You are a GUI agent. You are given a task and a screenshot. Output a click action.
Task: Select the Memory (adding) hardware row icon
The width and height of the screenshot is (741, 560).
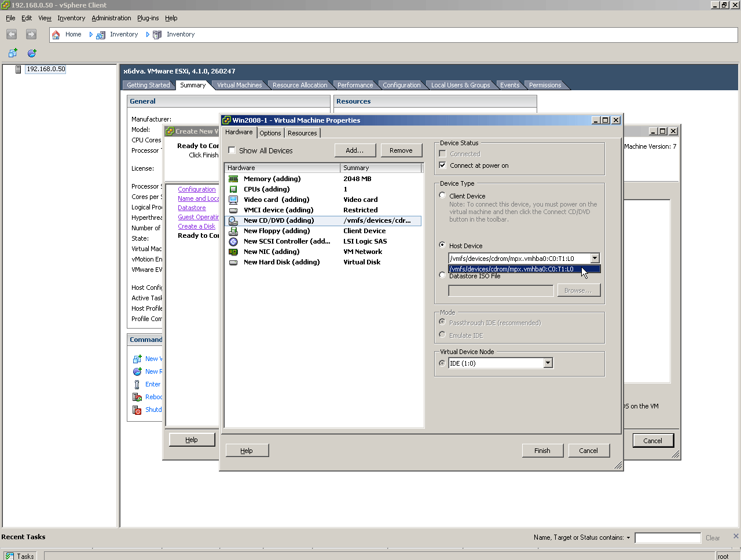click(x=233, y=179)
